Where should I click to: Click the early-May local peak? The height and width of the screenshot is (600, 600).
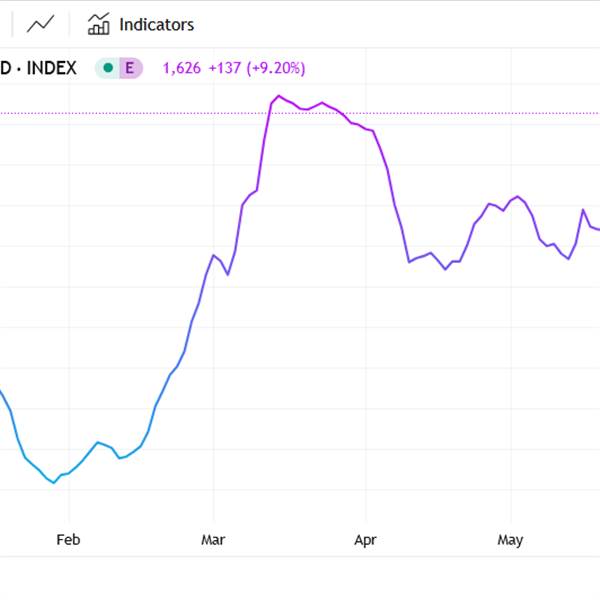coord(517,197)
